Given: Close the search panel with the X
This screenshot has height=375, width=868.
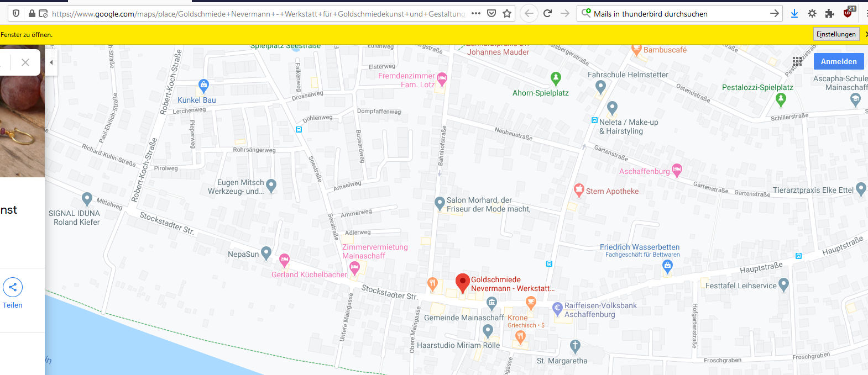Looking at the screenshot, I should 25,62.
